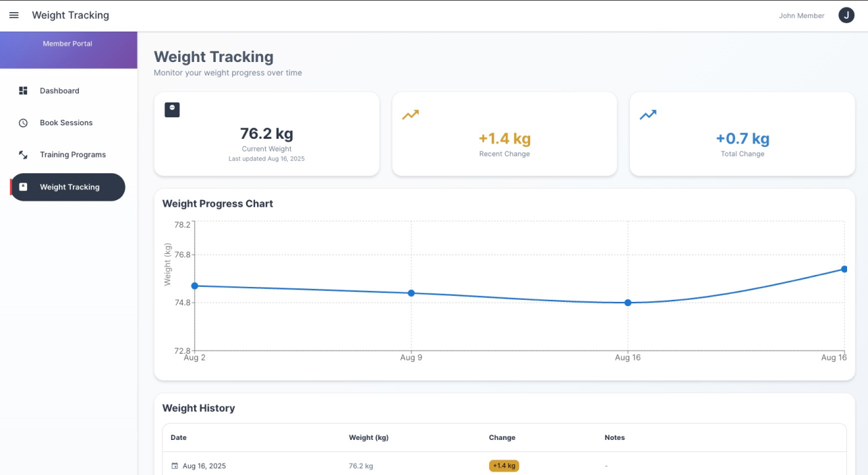Click the Weight Tracking scale icon in sidebar
This screenshot has width=868, height=475.
(23, 187)
